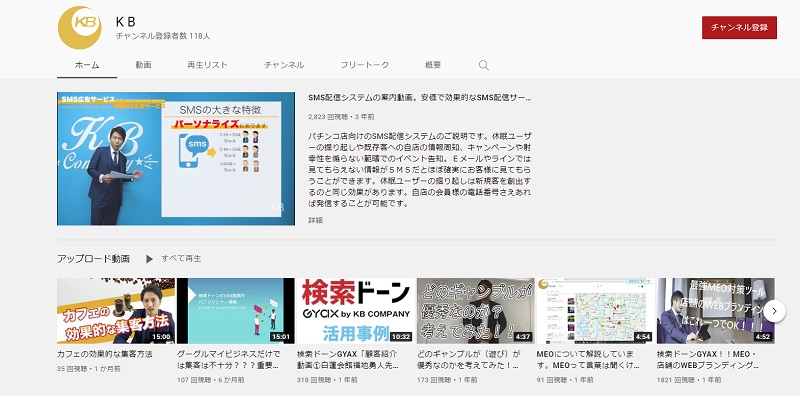Go to the チャンネル tab
Image resolution: width=800 pixels, height=396 pixels.
(284, 65)
